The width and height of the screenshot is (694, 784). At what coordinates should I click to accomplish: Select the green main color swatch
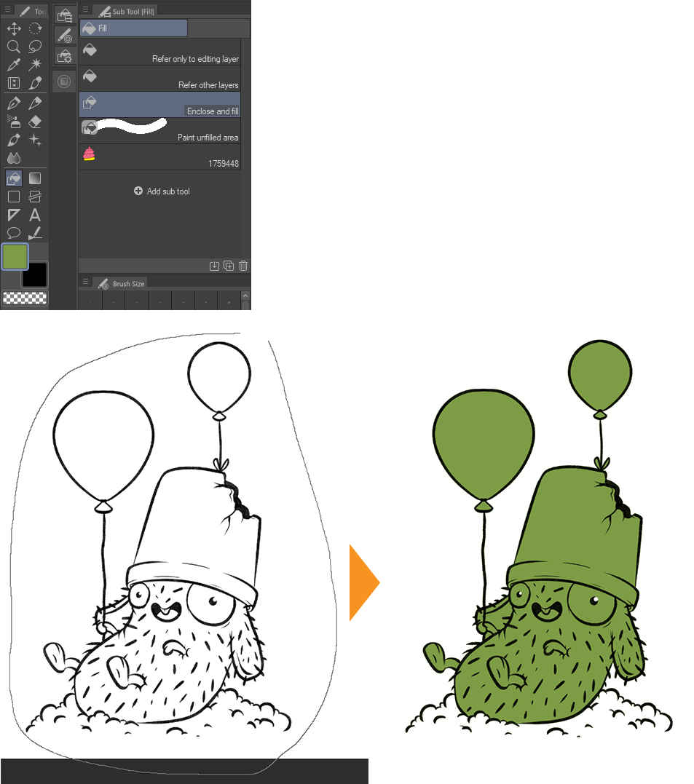[15, 256]
